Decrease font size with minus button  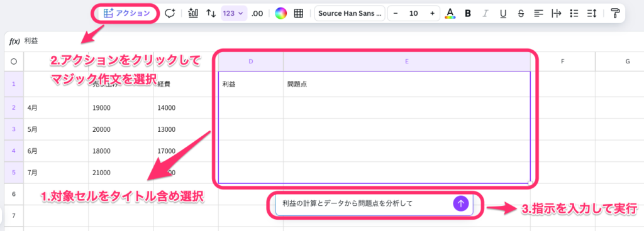click(395, 13)
